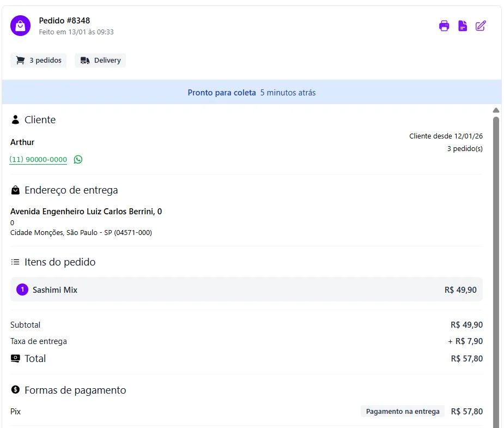Click the vertical scrollbar thumb

pyautogui.click(x=496, y=272)
